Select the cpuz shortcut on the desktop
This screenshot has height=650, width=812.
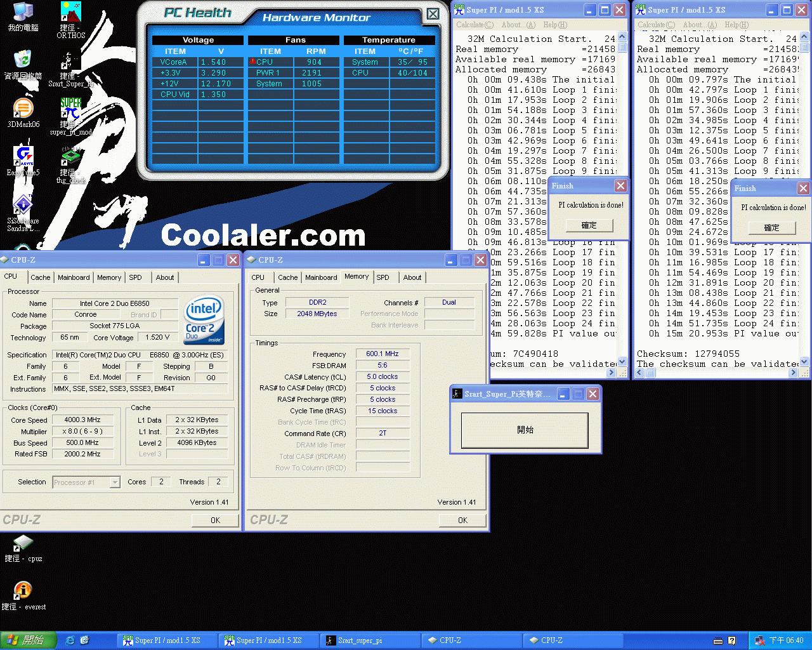(x=23, y=548)
